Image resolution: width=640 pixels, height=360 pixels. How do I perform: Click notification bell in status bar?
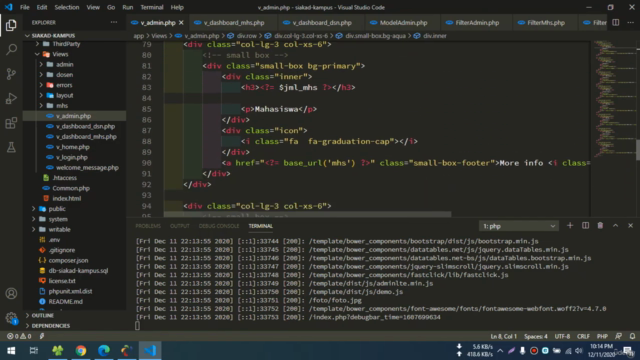coord(632,336)
